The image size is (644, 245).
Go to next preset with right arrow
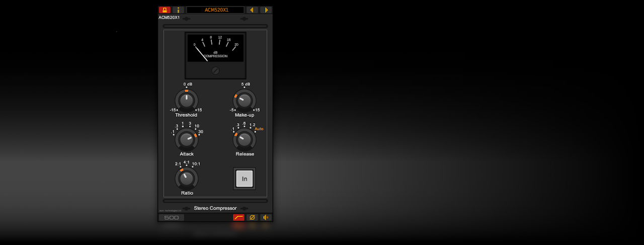(x=266, y=10)
